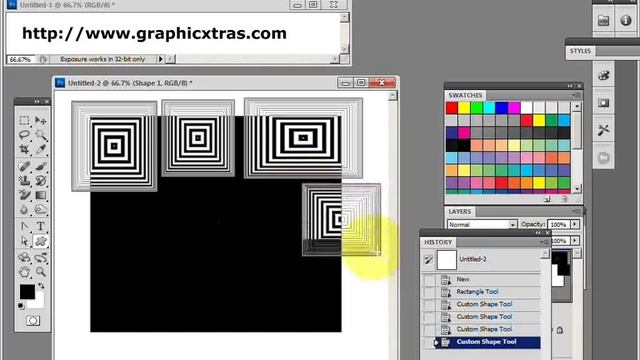The height and width of the screenshot is (360, 640).
Task: Set history brush source on New state
Action: tap(429, 280)
